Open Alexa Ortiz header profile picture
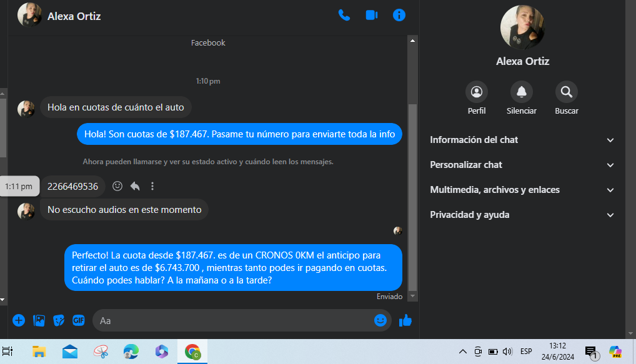636x364 pixels. (x=29, y=16)
